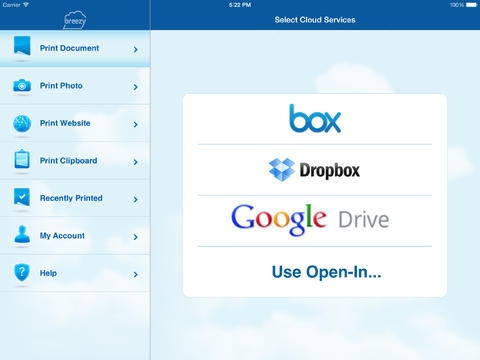Open the Help menu item

click(x=75, y=273)
